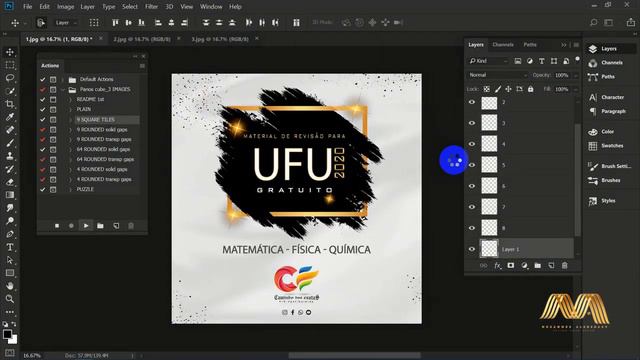Create a new action set folder

click(x=100, y=226)
